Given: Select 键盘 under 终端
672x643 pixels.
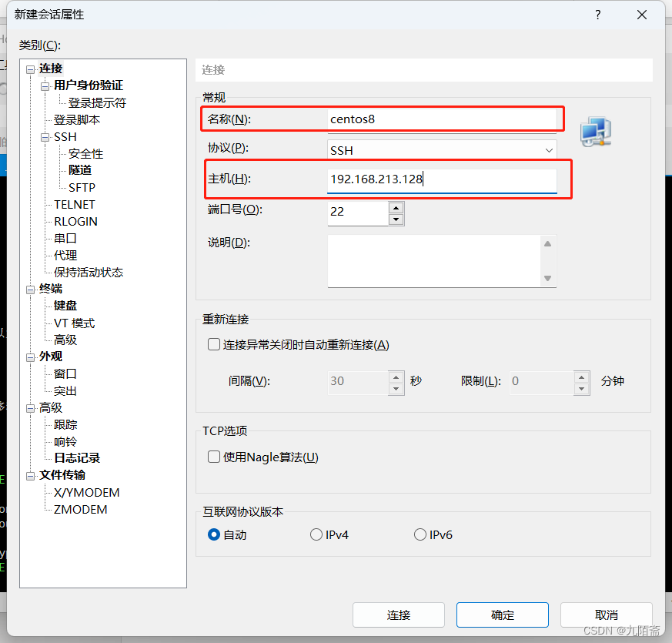Looking at the screenshot, I should [x=65, y=306].
